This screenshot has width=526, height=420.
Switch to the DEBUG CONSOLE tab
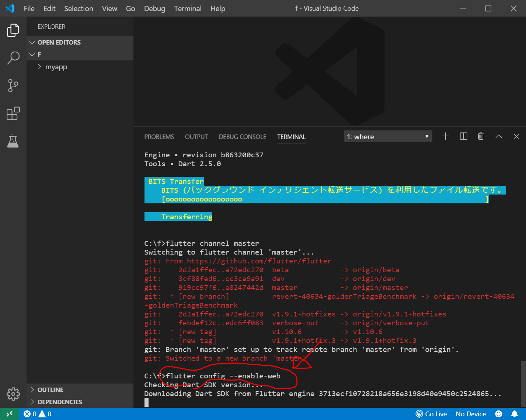(x=242, y=137)
